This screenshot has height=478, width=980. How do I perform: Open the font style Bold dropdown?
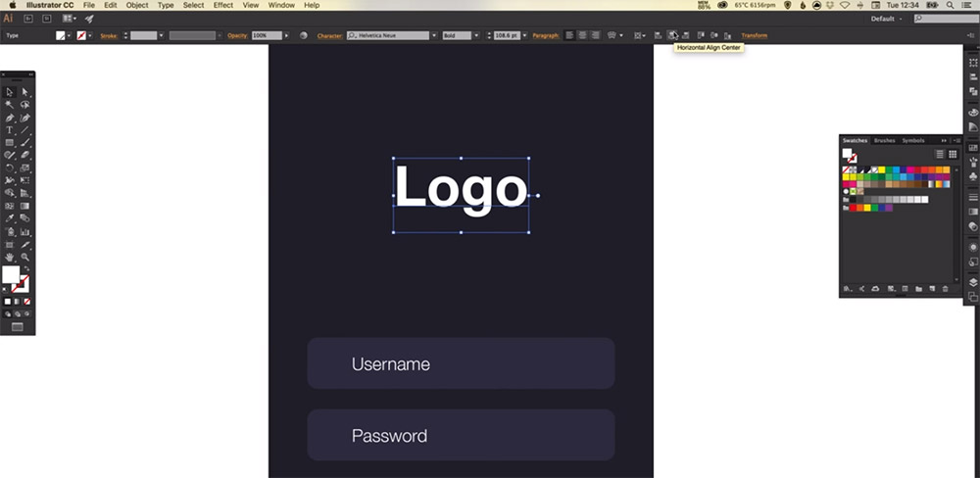[x=476, y=35]
